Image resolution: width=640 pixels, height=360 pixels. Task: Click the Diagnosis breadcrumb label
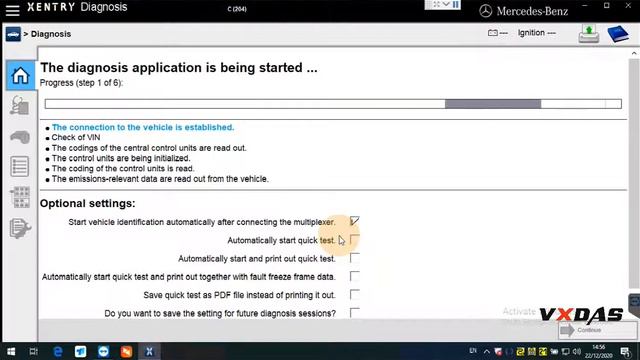click(x=51, y=34)
